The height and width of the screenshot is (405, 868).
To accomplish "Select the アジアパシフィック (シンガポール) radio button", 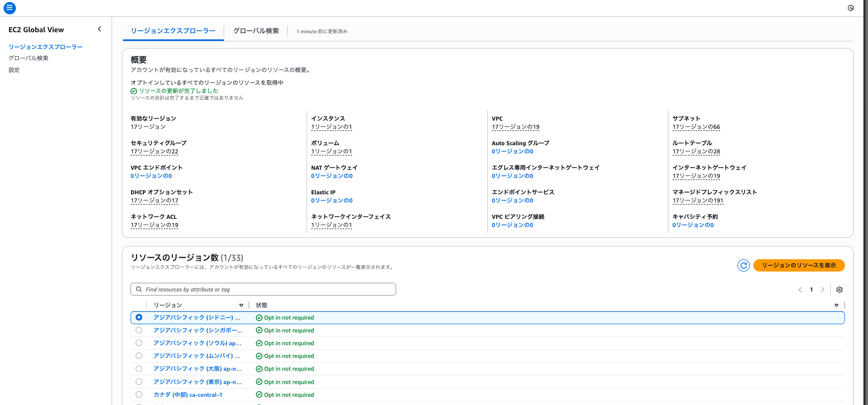I will 139,330.
